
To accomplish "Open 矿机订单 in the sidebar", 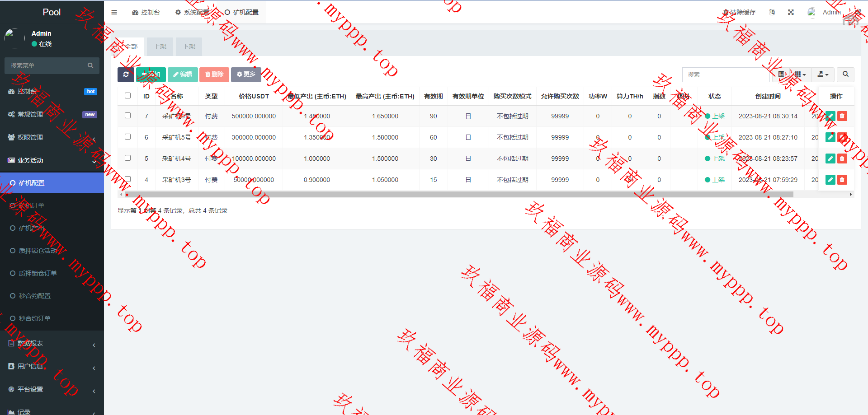I will (32, 205).
